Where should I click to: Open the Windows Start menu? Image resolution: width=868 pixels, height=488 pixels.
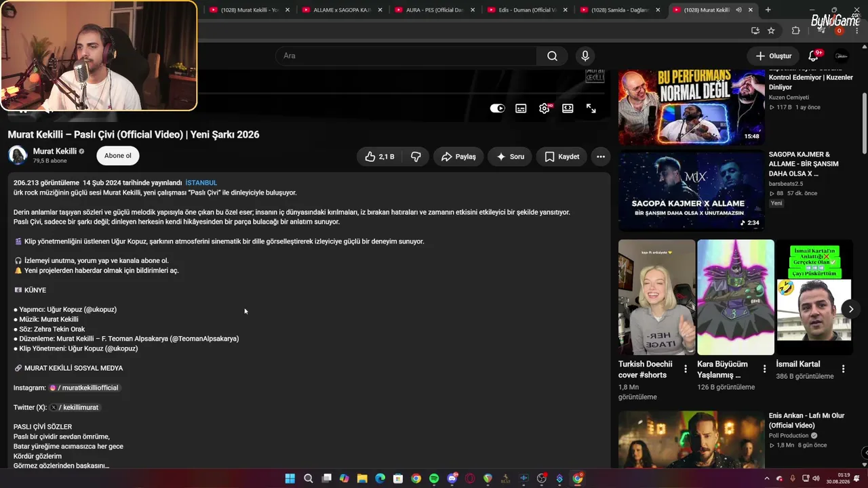tap(290, 479)
